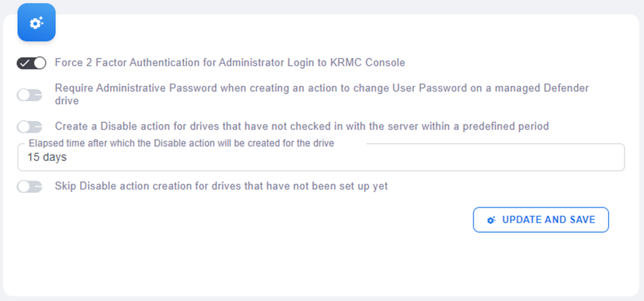The height and width of the screenshot is (301, 644).
Task: Click the 'UPDATE AND SAVE' button text
Action: click(x=549, y=220)
